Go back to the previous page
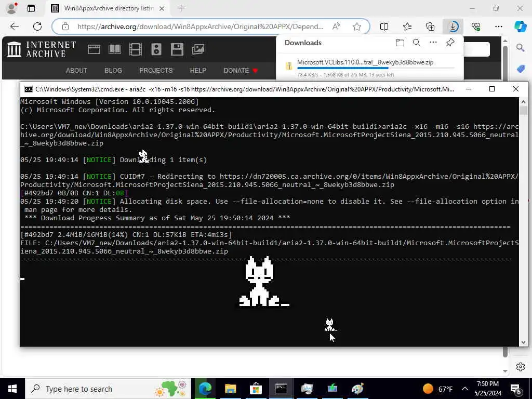This screenshot has width=532, height=399. click(14, 26)
